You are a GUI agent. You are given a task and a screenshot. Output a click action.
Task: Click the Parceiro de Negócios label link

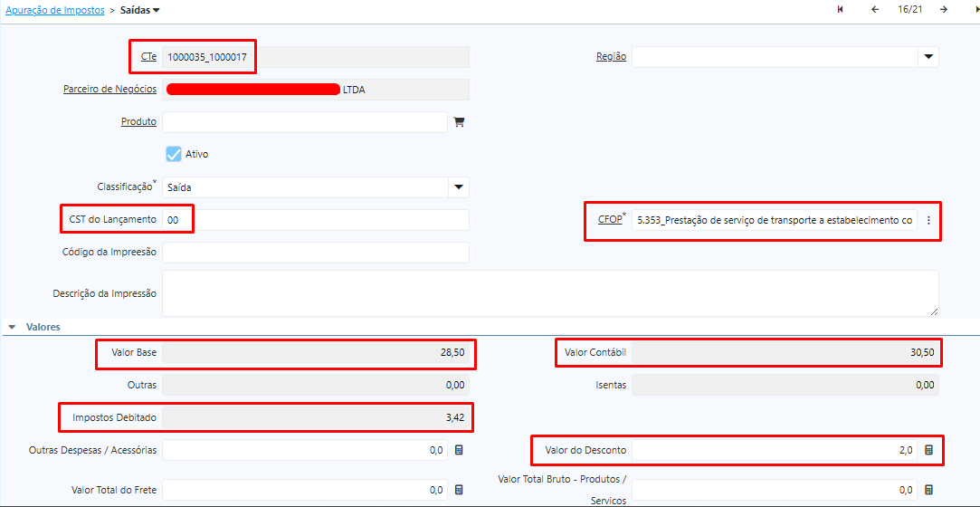[x=109, y=90]
